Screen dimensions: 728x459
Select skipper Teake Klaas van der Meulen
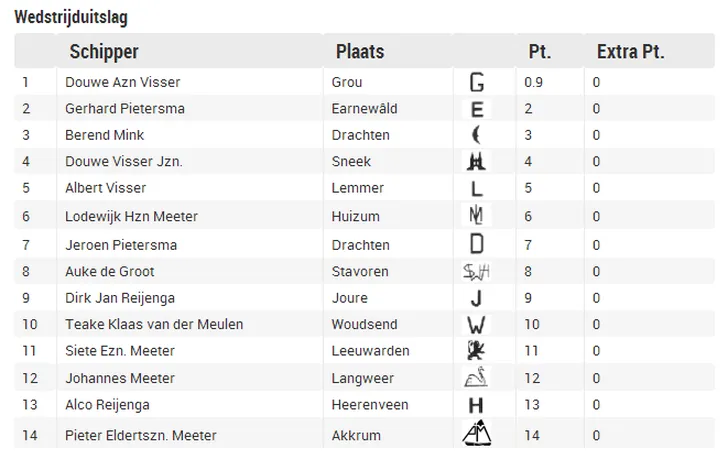tap(154, 324)
